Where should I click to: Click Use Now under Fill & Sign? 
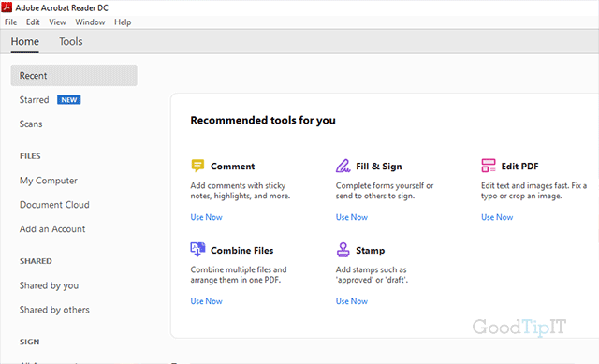[x=352, y=217]
